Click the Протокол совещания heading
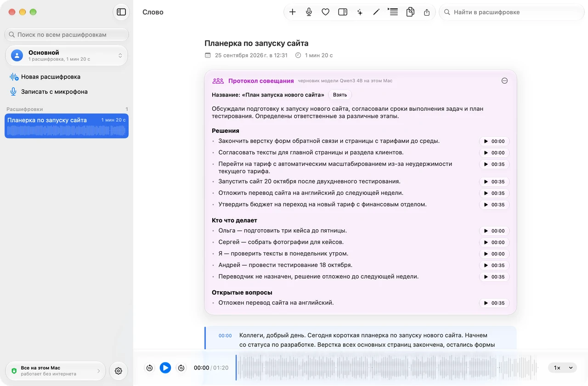The image size is (588, 386). click(x=261, y=81)
